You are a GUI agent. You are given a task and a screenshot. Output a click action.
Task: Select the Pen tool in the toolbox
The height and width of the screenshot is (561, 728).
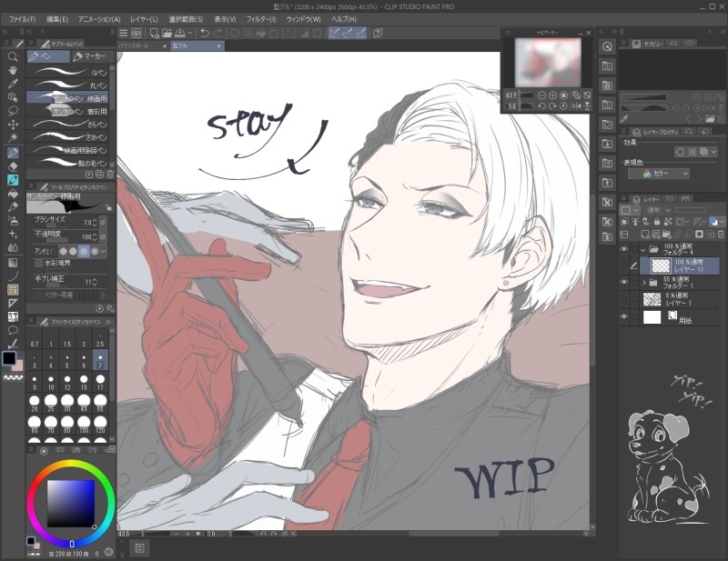(13, 153)
